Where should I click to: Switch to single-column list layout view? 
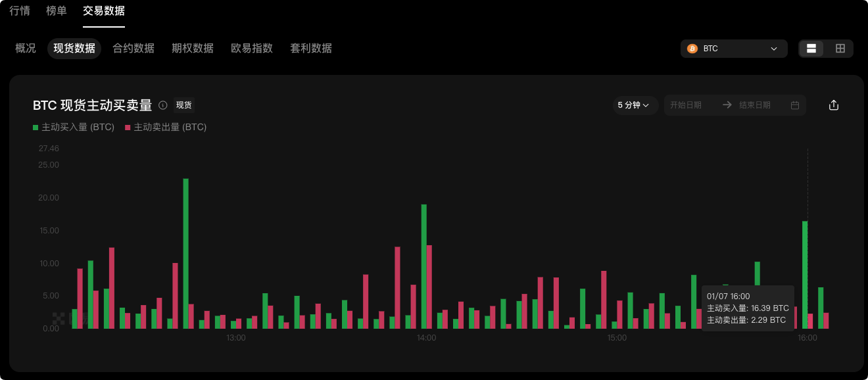click(811, 49)
